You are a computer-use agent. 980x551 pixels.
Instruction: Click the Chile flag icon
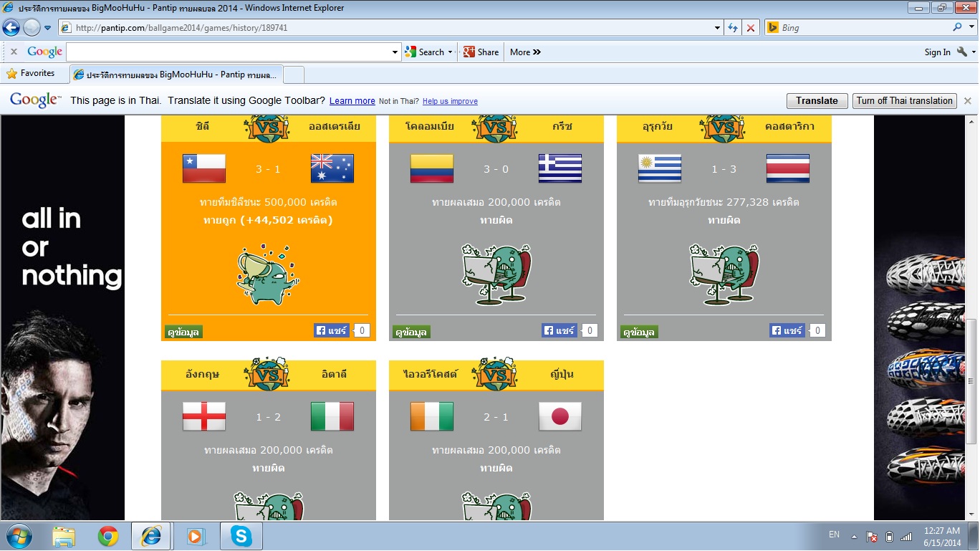(204, 168)
